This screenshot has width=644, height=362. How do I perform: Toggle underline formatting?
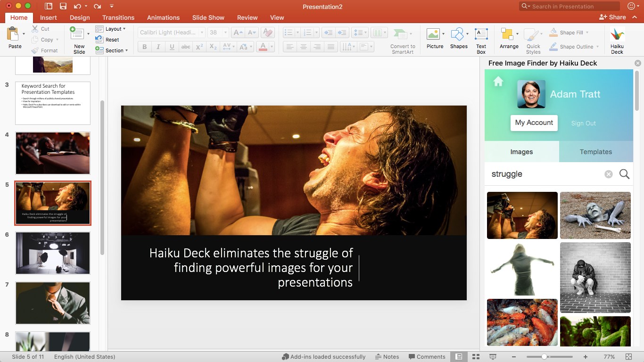pyautogui.click(x=172, y=47)
